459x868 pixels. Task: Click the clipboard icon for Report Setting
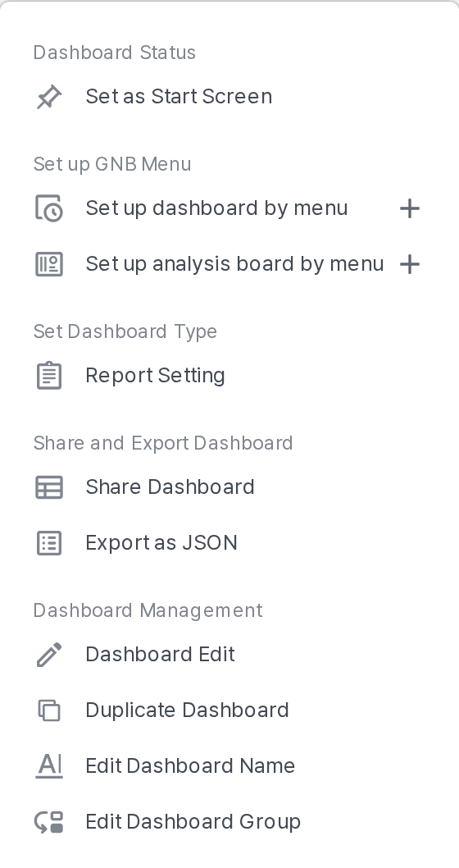(x=49, y=375)
